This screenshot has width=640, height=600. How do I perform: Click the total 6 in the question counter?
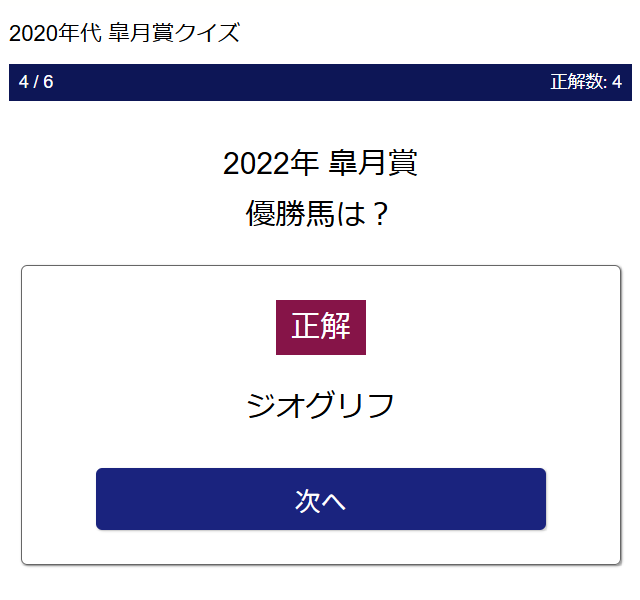[48, 82]
